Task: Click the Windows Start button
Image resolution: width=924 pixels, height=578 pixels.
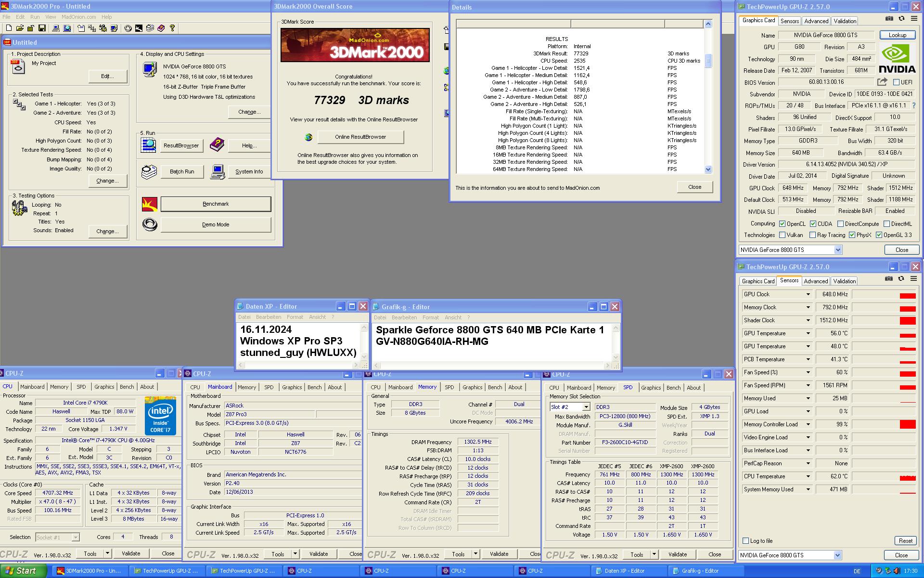Action: (23, 571)
